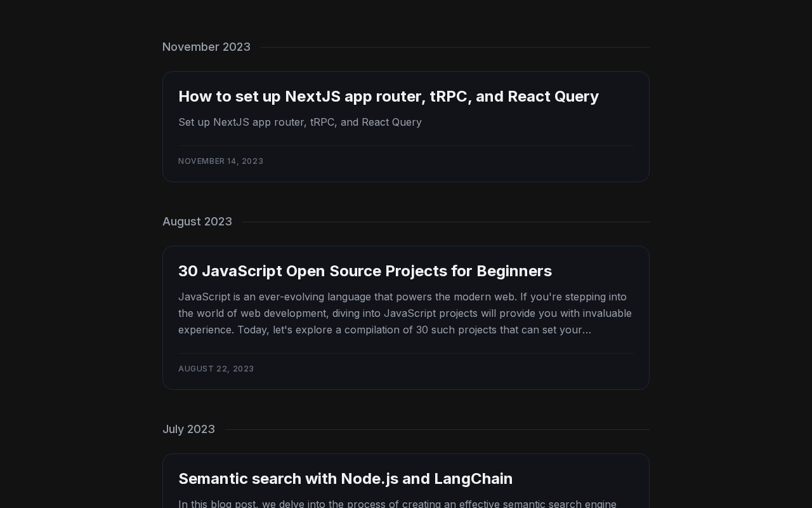This screenshot has height=508, width=812.
Task: Open the 30 JavaScript Open Source Projects title
Action: pyautogui.click(x=365, y=271)
